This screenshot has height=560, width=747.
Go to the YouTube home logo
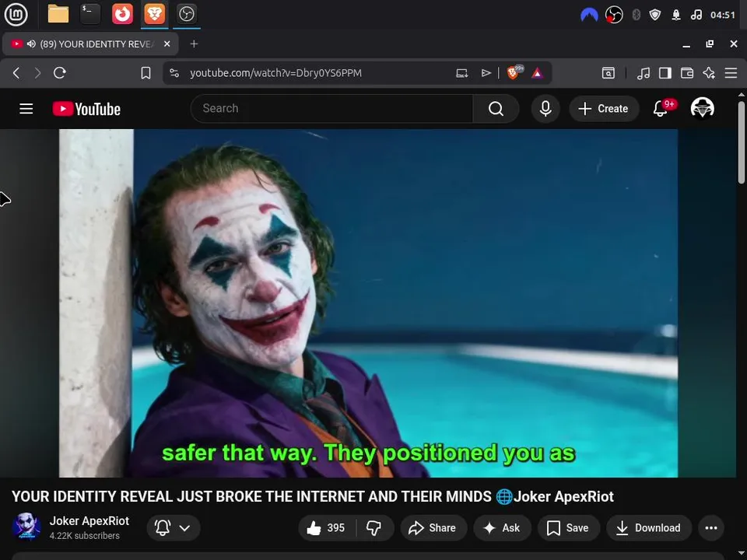pyautogui.click(x=86, y=109)
